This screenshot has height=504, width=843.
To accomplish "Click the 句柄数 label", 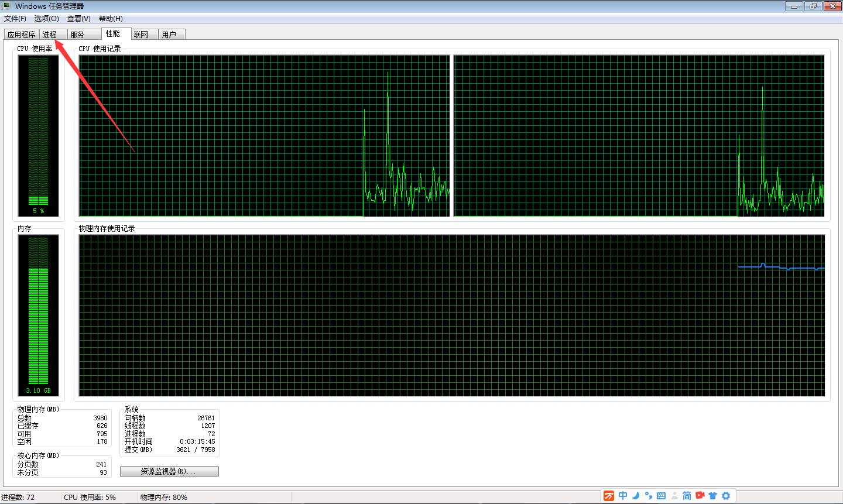I will (x=135, y=418).
